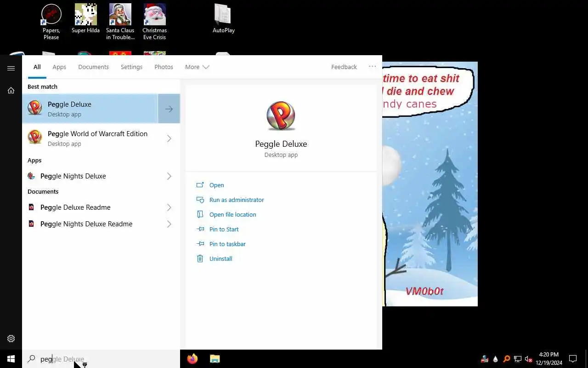Viewport: 588px width, 368px height.
Task: Switch to the Settings search tab
Action: point(131,67)
